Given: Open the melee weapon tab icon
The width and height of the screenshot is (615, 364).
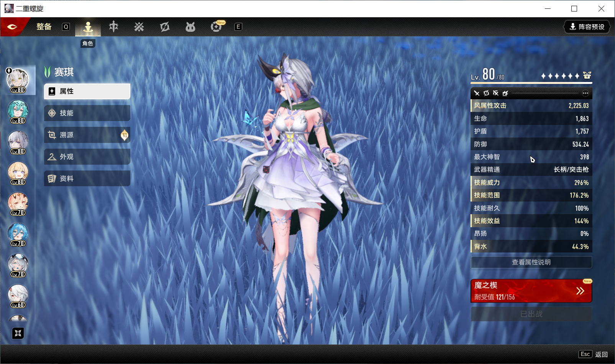Looking at the screenshot, I should point(113,27).
